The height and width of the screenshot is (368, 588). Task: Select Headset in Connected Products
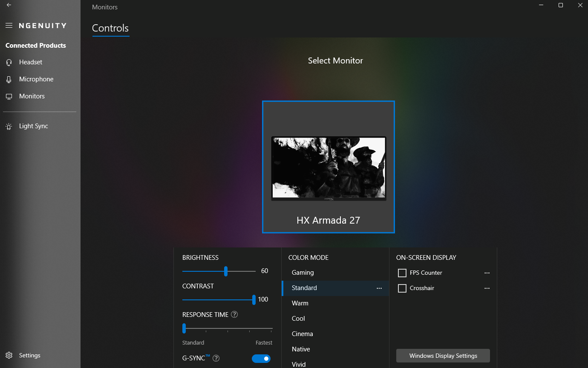pyautogui.click(x=40, y=62)
